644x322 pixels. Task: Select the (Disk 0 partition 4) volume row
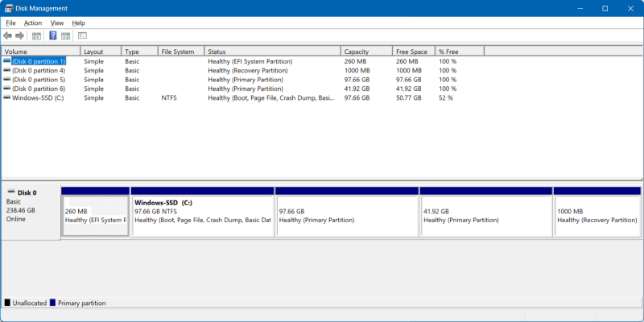[39, 70]
